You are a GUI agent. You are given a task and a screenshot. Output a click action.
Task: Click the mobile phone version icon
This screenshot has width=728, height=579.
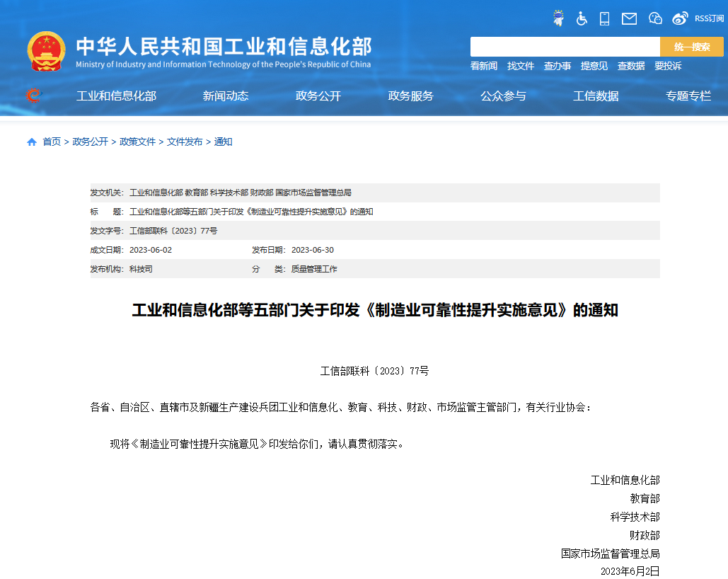click(605, 18)
